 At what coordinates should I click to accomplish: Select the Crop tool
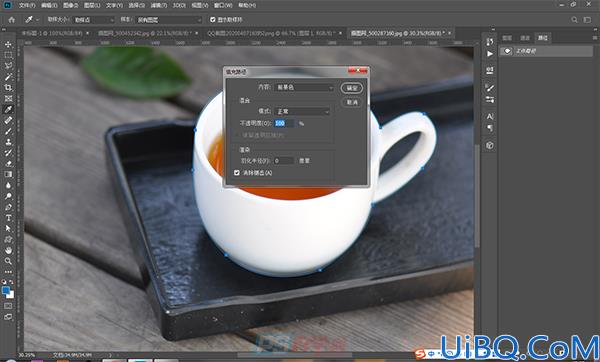[8, 88]
